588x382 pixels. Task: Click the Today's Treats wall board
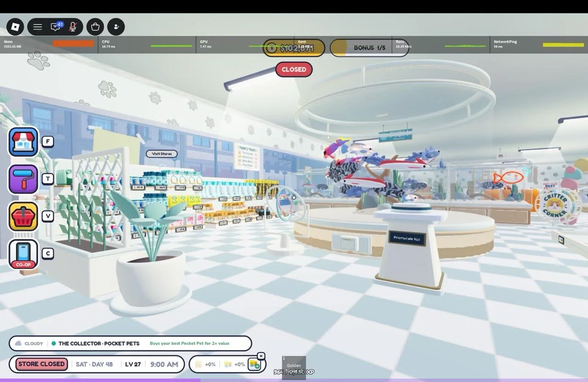pos(247,157)
